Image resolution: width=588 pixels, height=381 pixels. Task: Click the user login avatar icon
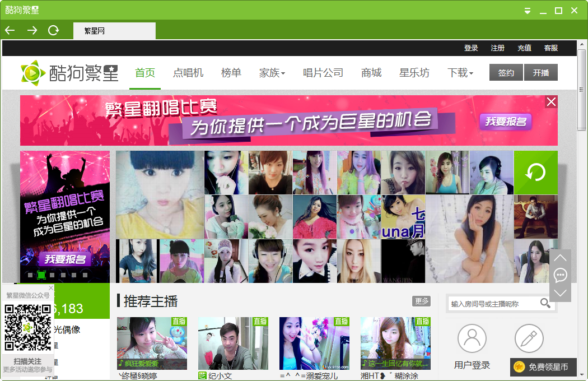pyautogui.click(x=472, y=338)
